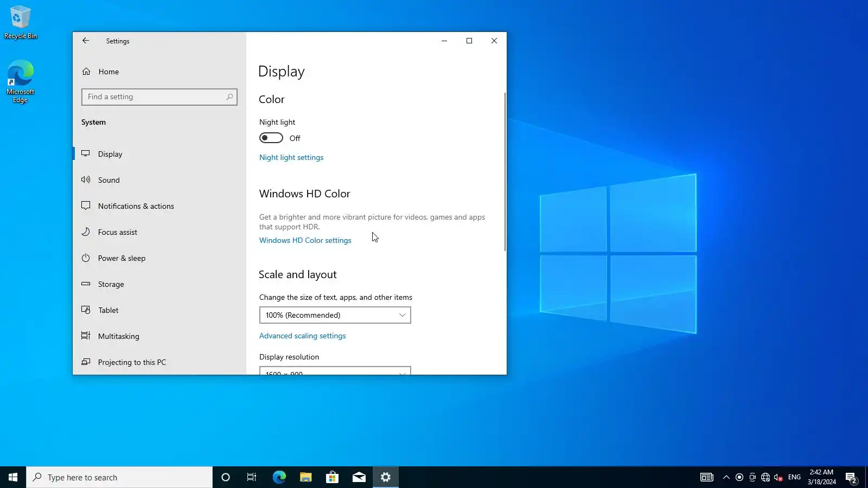Open Focus assist settings
868x488 pixels.
click(159, 232)
